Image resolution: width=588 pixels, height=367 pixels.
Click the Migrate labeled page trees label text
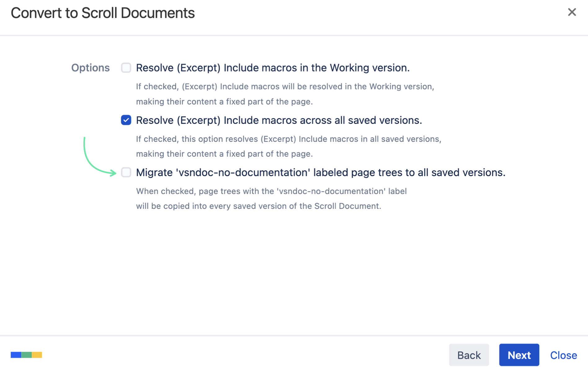click(320, 172)
